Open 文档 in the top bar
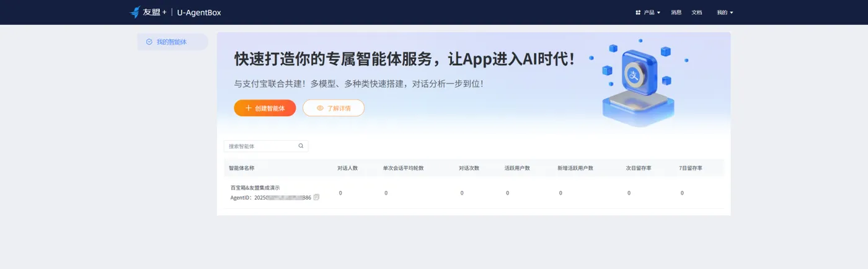The height and width of the screenshot is (269, 868). coord(697,12)
